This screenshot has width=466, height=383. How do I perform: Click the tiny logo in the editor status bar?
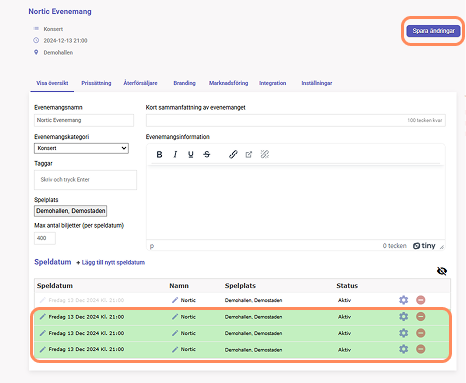pos(424,246)
